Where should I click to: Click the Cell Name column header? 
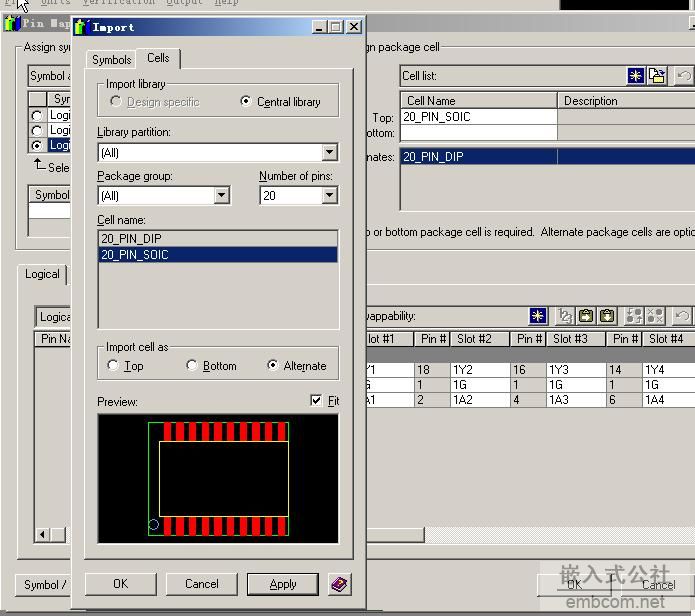479,101
